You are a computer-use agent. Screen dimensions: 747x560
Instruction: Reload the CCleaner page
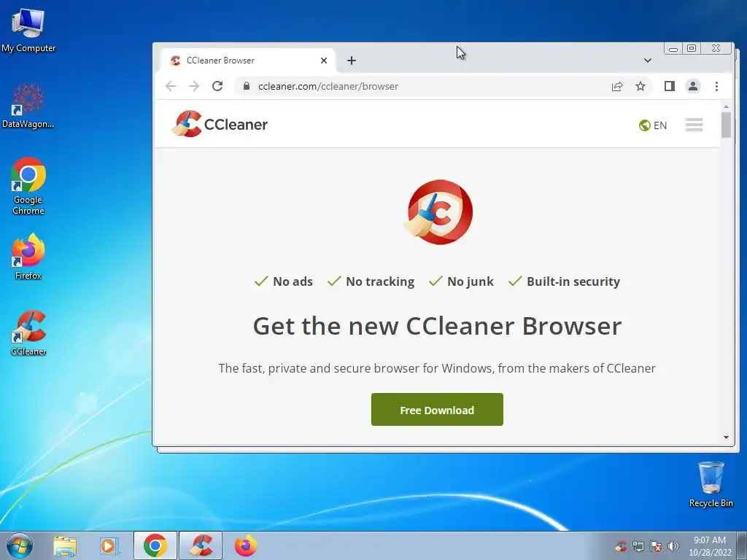click(217, 86)
